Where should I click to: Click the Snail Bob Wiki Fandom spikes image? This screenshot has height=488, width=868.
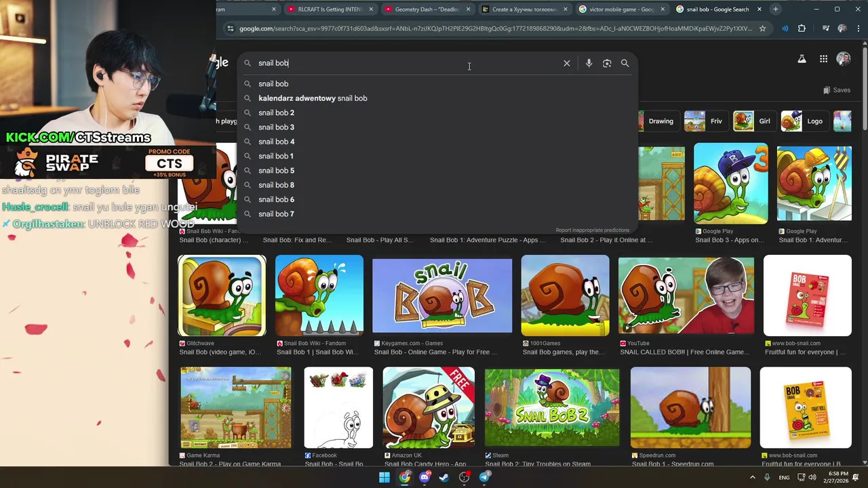pyautogui.click(x=319, y=296)
